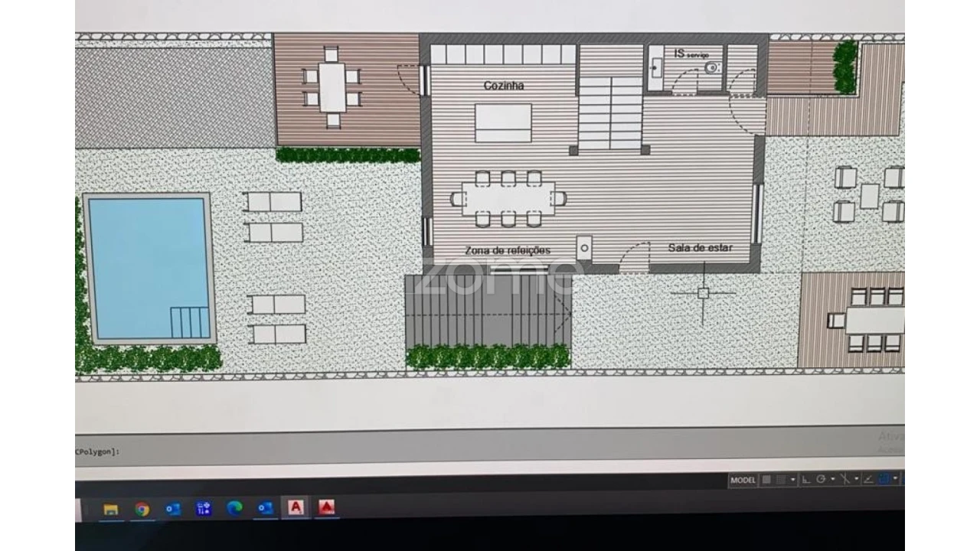980x551 pixels.
Task: Select the Sala de estar text label
Action: tap(700, 248)
